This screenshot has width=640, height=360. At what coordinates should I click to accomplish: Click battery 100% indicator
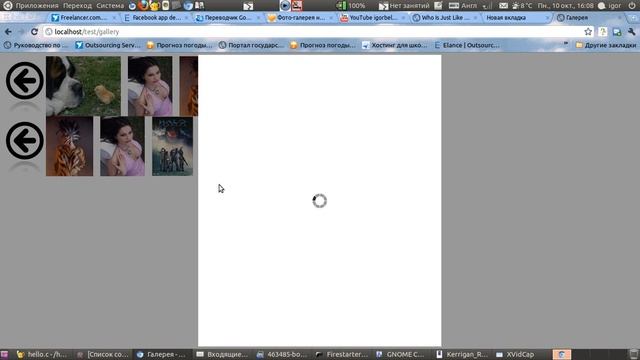351,6
